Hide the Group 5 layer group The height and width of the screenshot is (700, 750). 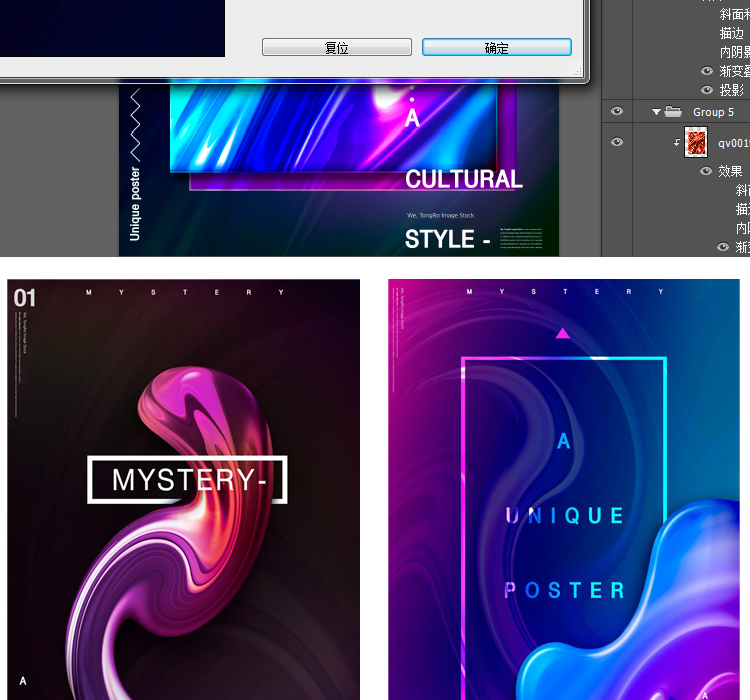click(616, 112)
